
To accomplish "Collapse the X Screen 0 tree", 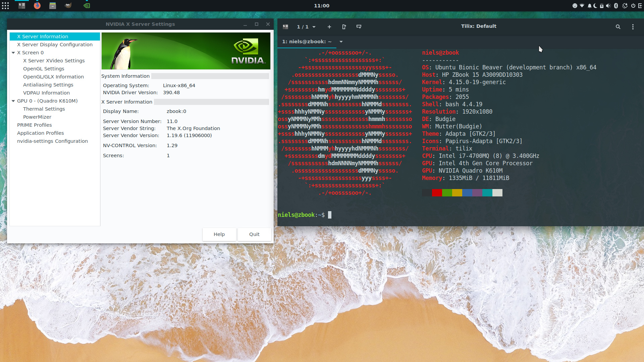I will pos(13,53).
